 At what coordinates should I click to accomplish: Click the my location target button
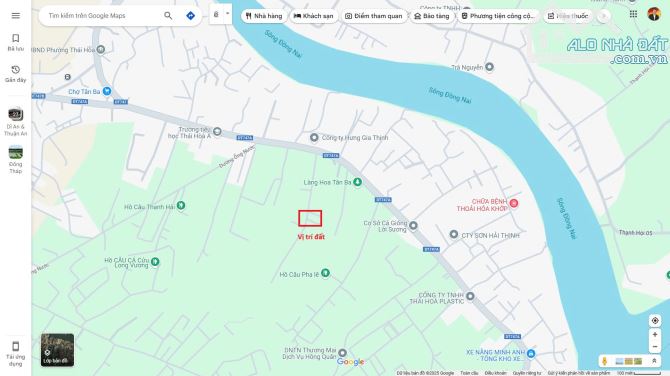tap(655, 320)
